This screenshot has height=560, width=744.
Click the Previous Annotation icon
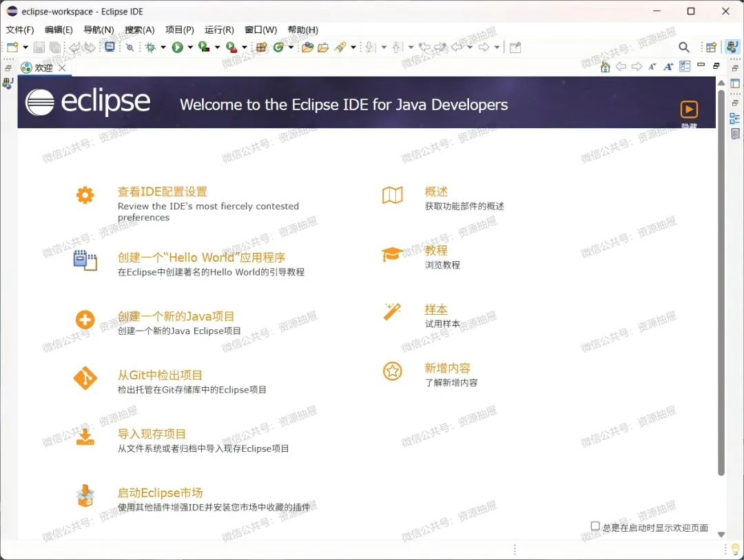[397, 47]
